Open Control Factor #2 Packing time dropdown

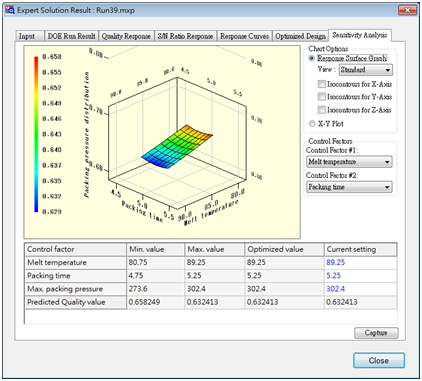349,187
